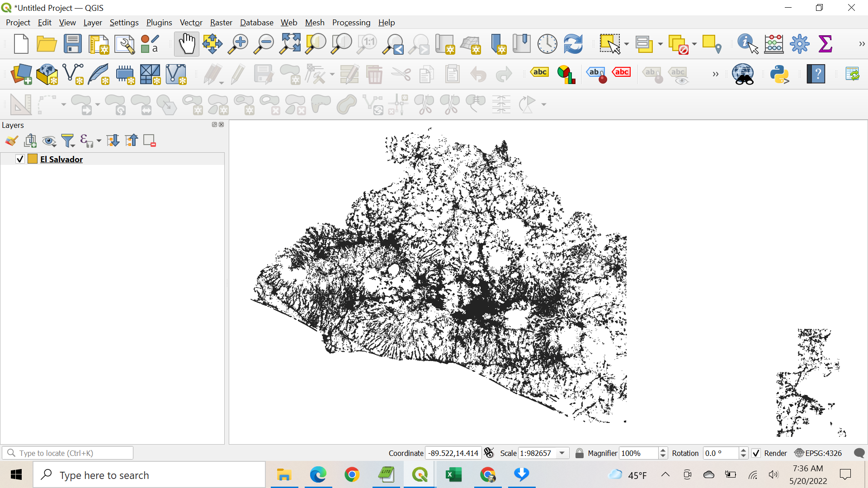Toggle editing mode with the pencil icon
Image resolution: width=868 pixels, height=488 pixels.
pyautogui.click(x=238, y=74)
